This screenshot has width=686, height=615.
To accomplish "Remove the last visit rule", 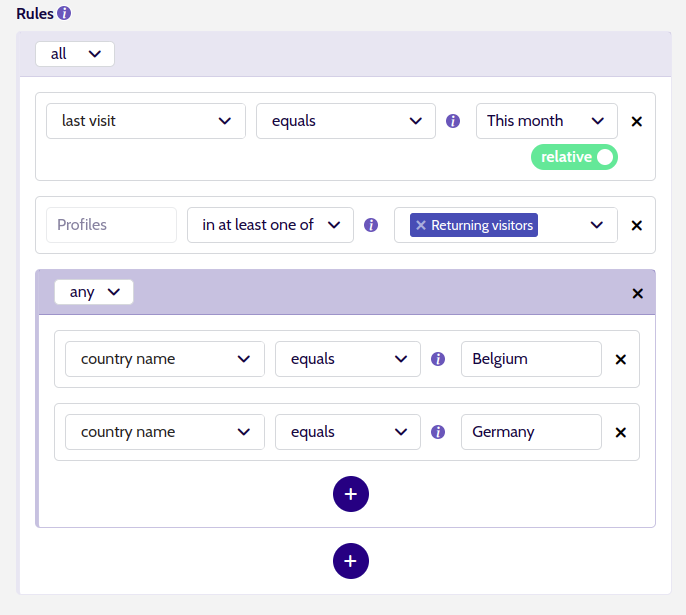I will click(637, 122).
